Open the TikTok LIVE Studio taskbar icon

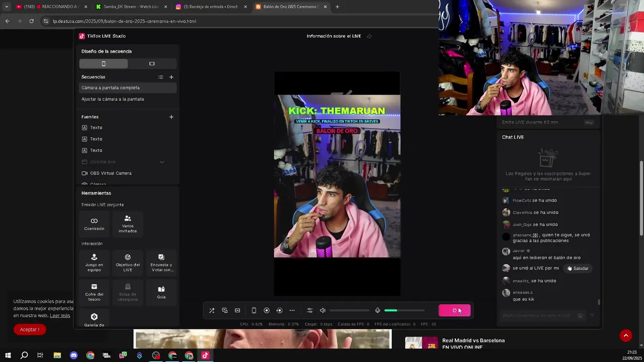coord(205,355)
